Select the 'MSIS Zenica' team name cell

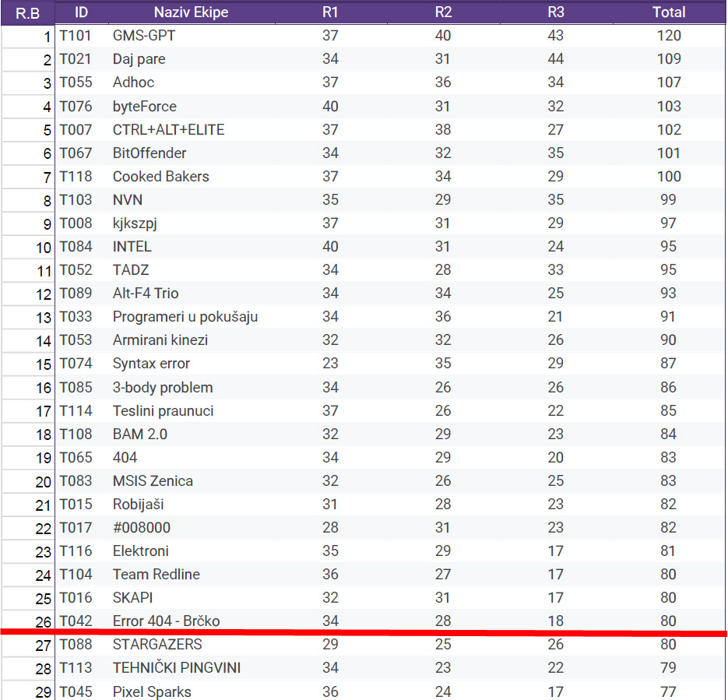tap(153, 480)
